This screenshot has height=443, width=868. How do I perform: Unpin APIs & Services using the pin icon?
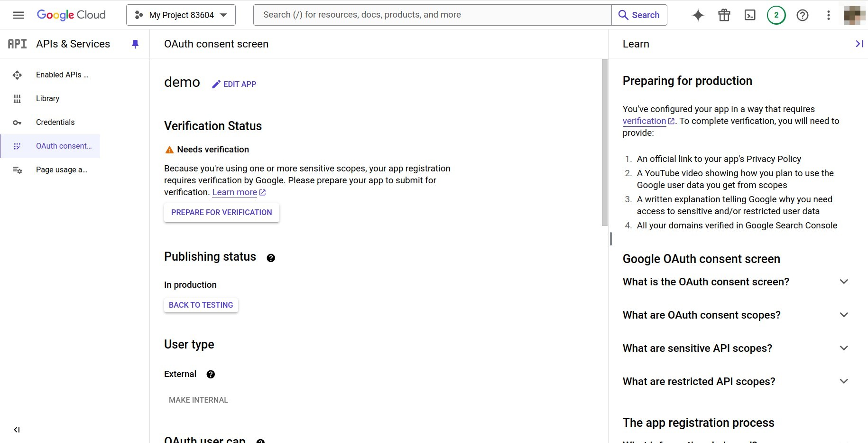point(135,44)
